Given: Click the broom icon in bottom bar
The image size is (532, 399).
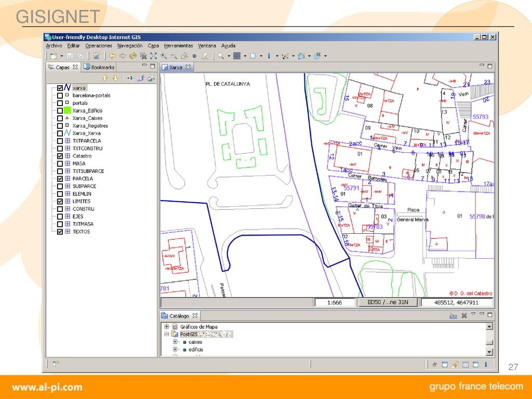Looking at the screenshot, I should click(455, 364).
